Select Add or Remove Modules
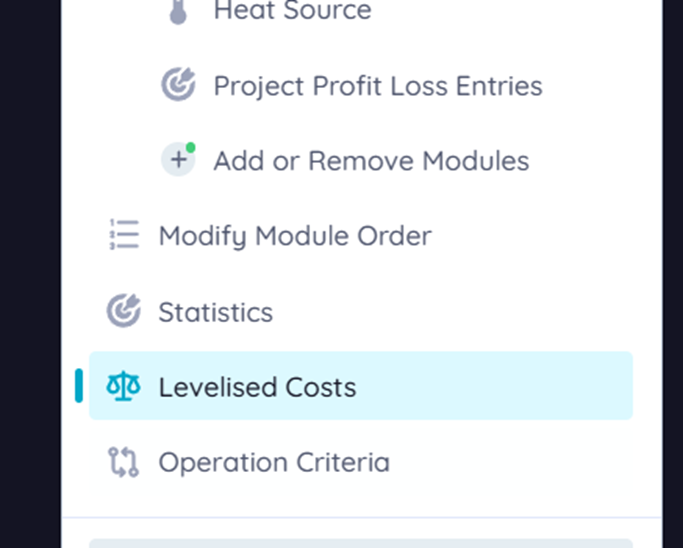This screenshot has width=683, height=548. coord(370,161)
